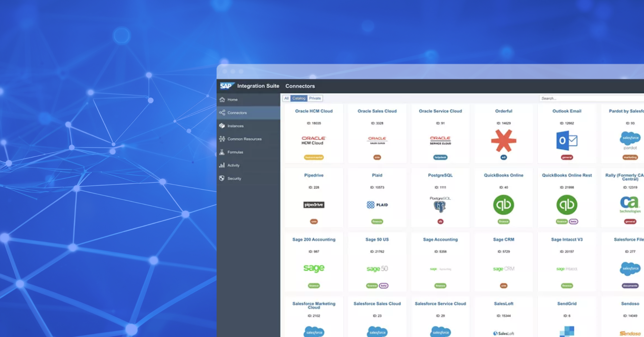Click the Sage Intacct logo

pyautogui.click(x=567, y=269)
